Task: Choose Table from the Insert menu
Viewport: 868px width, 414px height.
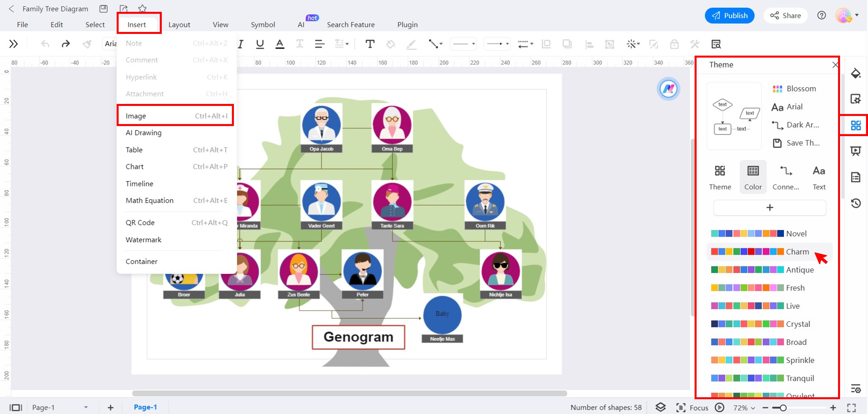Action: click(177, 150)
